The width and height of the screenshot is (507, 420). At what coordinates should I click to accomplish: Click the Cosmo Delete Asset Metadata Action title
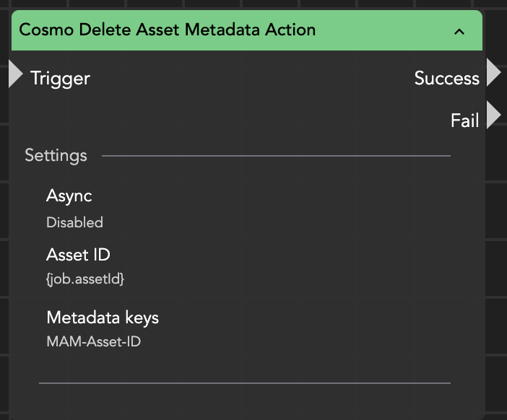167,30
